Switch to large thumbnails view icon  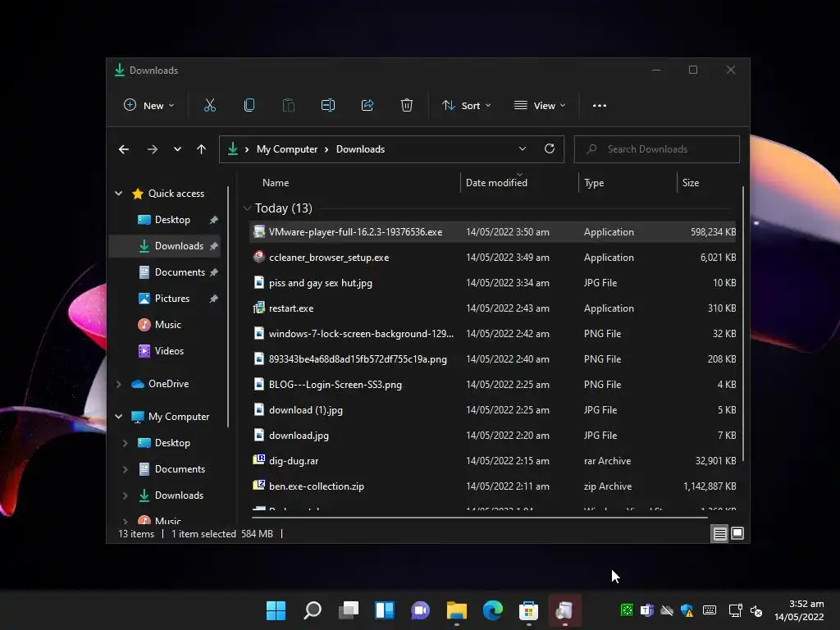pyautogui.click(x=737, y=533)
